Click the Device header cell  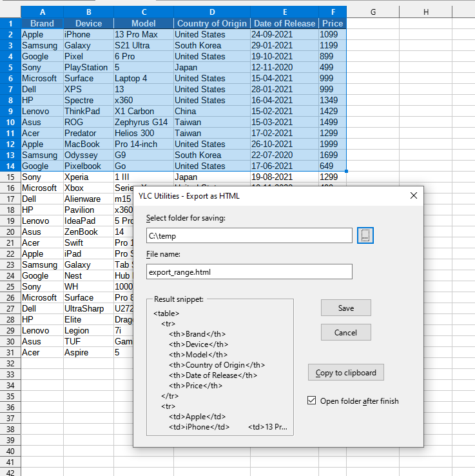coord(88,23)
